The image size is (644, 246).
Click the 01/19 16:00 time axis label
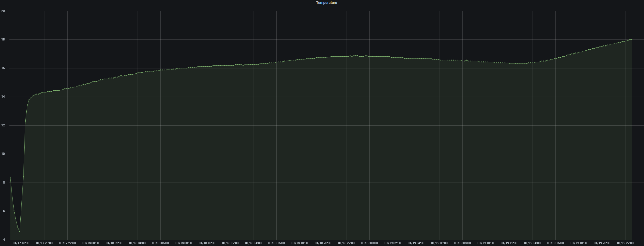pos(555,243)
